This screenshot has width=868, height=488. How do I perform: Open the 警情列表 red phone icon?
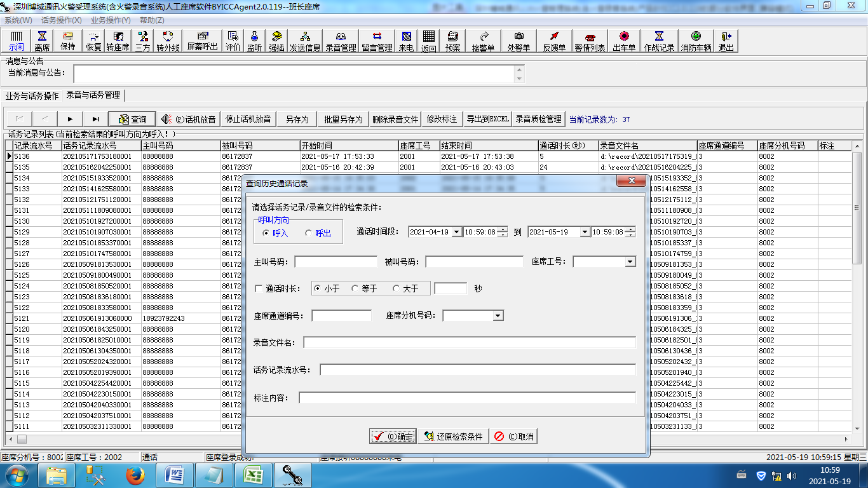pos(590,41)
